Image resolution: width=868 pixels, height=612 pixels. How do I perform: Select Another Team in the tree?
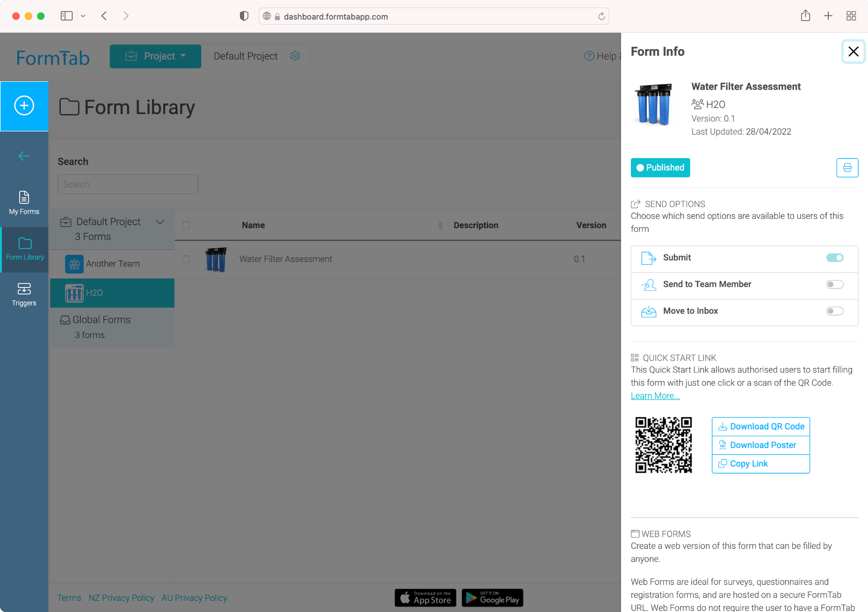[x=112, y=264]
